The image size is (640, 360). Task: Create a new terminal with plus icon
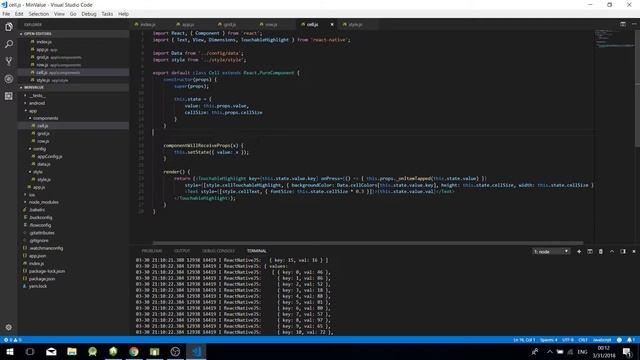[x=579, y=251]
